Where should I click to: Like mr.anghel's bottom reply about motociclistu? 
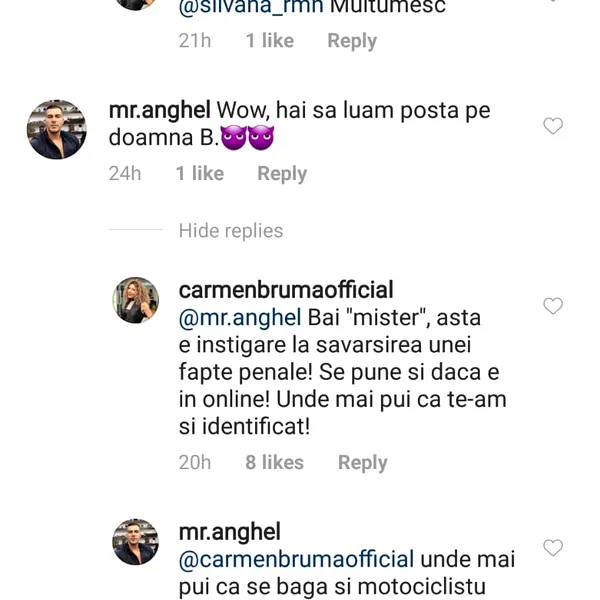(x=552, y=548)
